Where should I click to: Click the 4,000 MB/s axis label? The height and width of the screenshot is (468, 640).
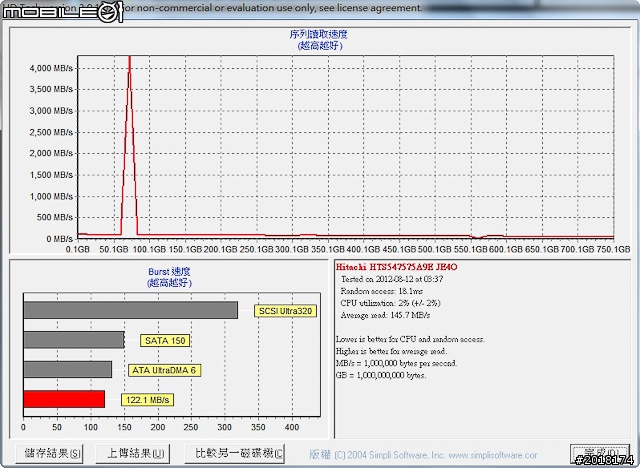pyautogui.click(x=51, y=68)
